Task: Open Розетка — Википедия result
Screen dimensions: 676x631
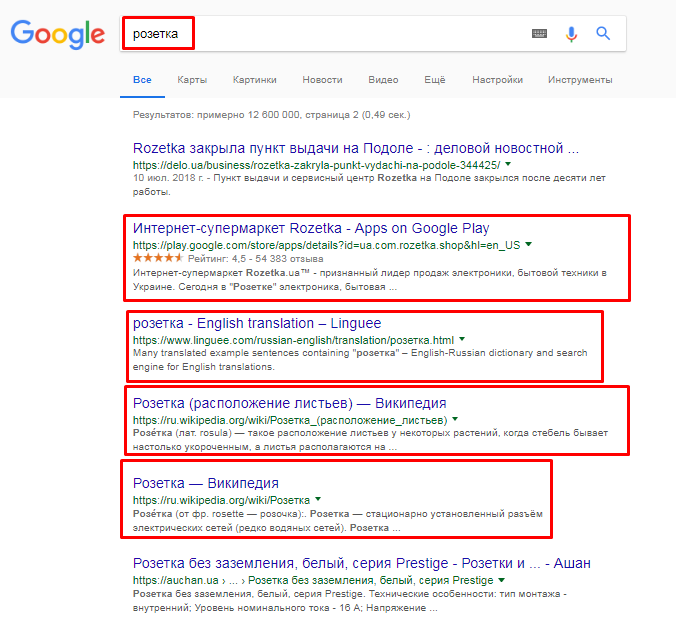Action: click(x=206, y=483)
